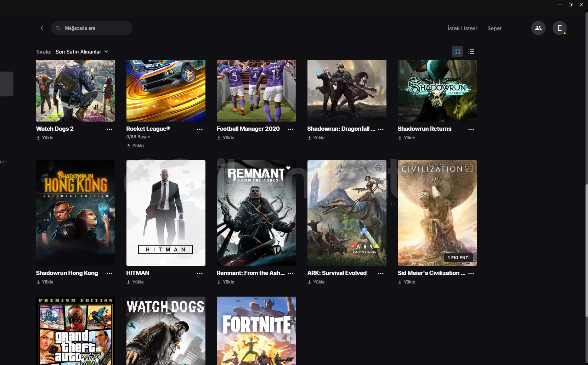Click the 1 EKLENTİ add-on badge
588x365 pixels.
[458, 258]
